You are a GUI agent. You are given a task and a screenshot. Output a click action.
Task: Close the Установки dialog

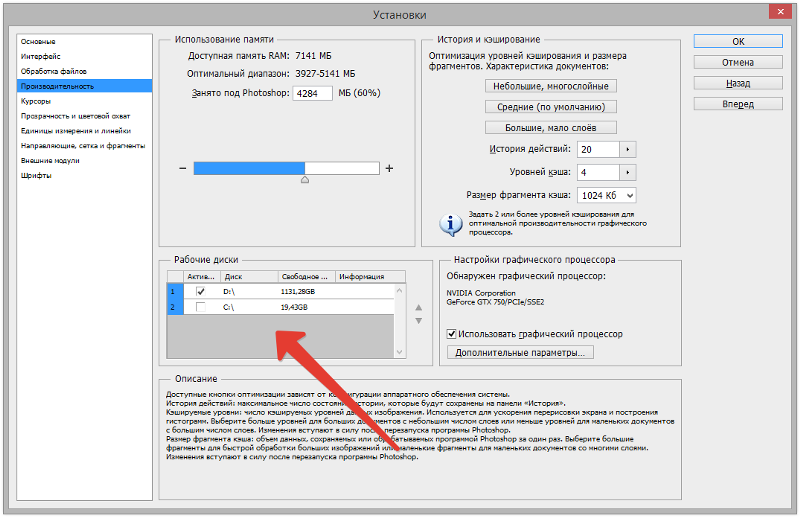coord(781,12)
